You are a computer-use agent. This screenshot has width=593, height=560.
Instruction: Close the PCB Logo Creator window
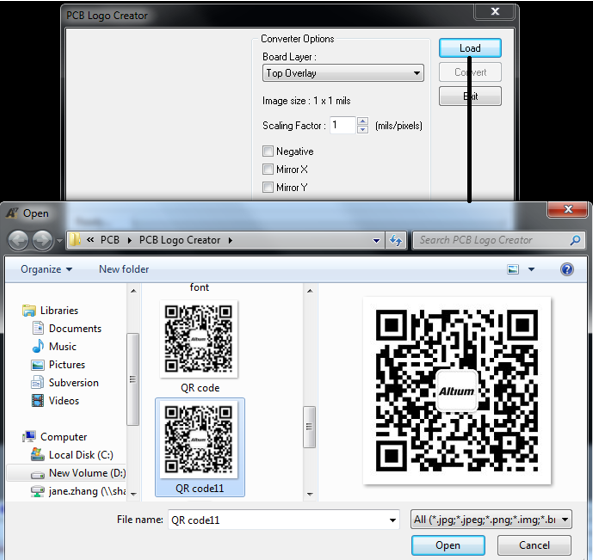pos(495,12)
